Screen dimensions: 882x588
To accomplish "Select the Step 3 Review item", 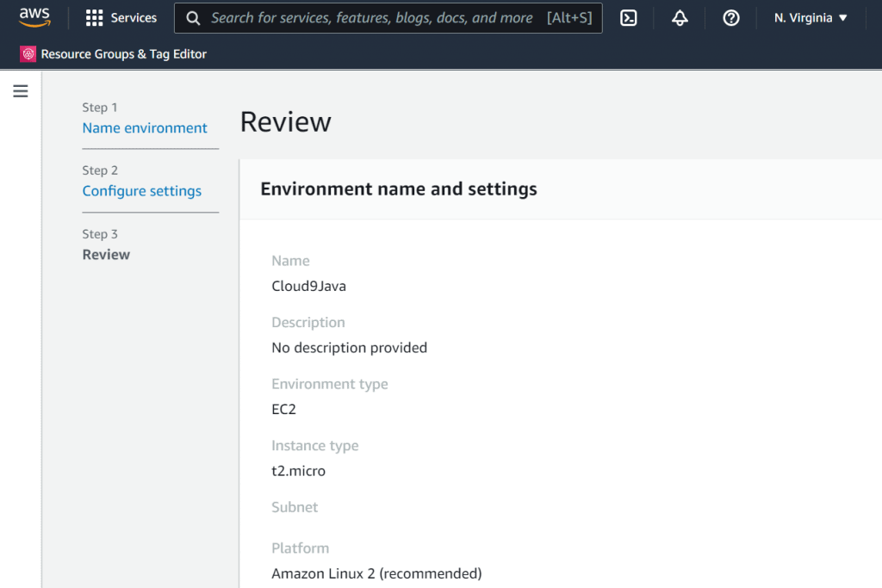I will click(x=106, y=255).
